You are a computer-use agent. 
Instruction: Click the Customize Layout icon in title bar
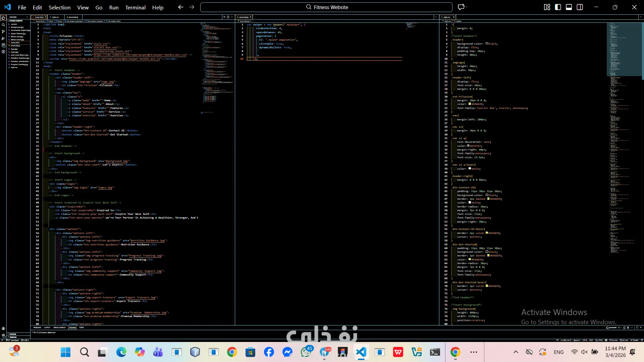547,7
